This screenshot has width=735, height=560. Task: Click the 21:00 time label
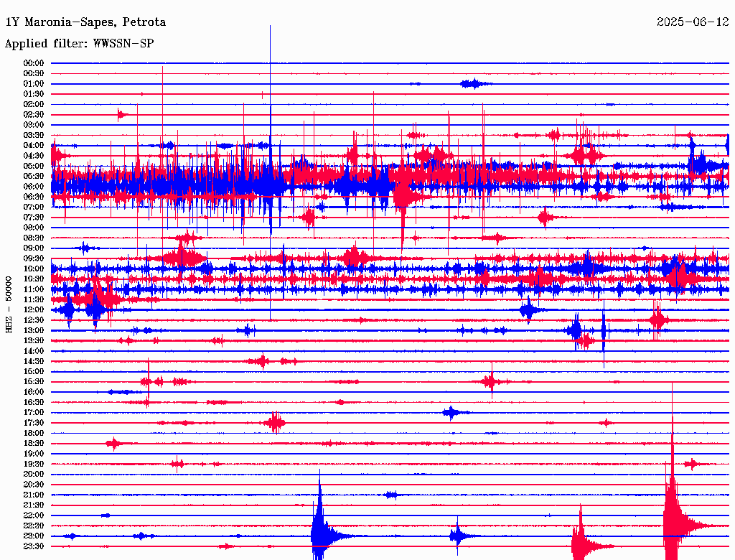click(x=34, y=495)
